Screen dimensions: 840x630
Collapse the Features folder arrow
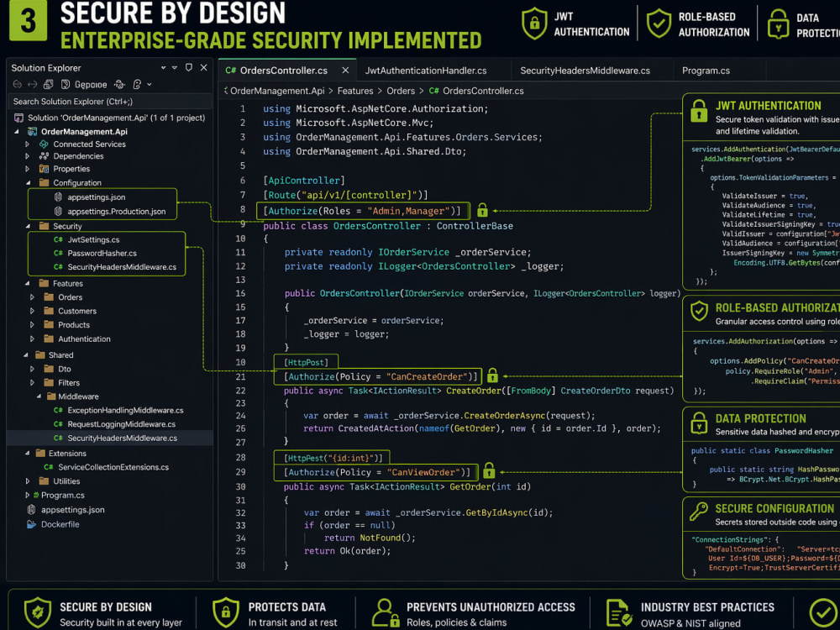pyautogui.click(x=28, y=283)
